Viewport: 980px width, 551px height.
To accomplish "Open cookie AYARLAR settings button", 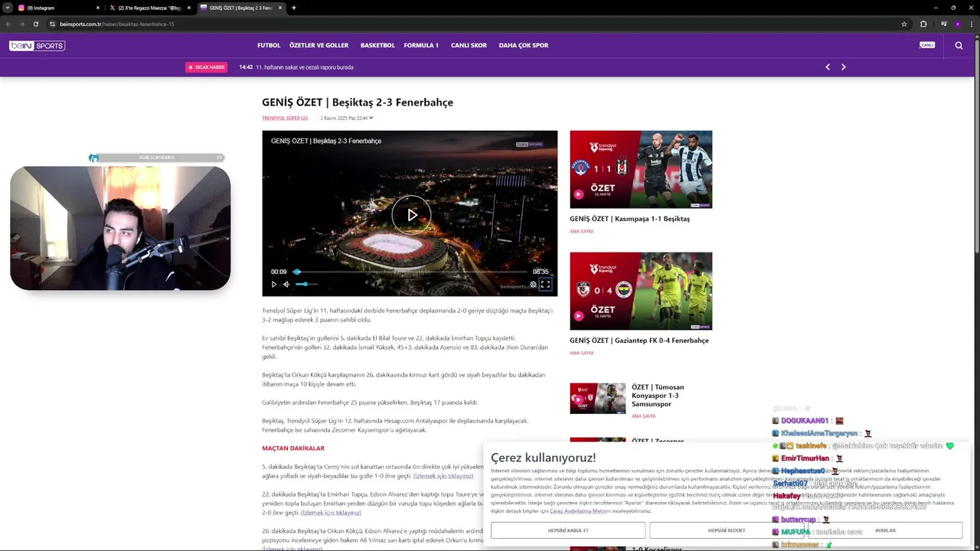I will (885, 530).
